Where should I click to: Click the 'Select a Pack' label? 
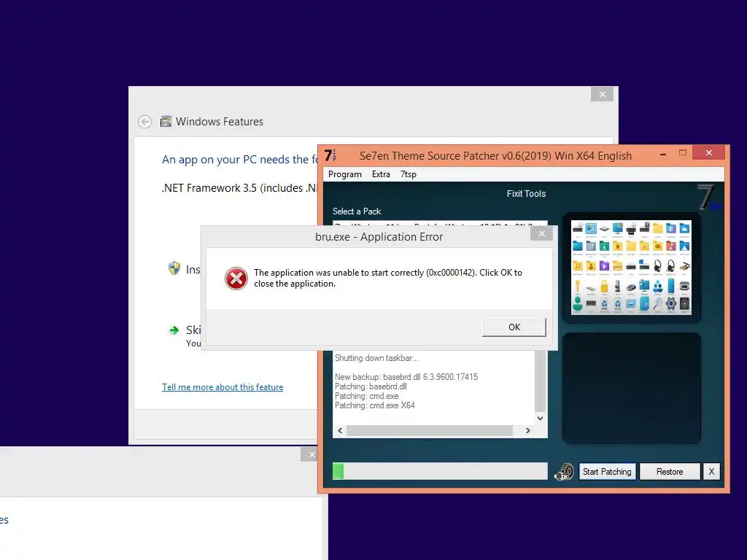357,211
